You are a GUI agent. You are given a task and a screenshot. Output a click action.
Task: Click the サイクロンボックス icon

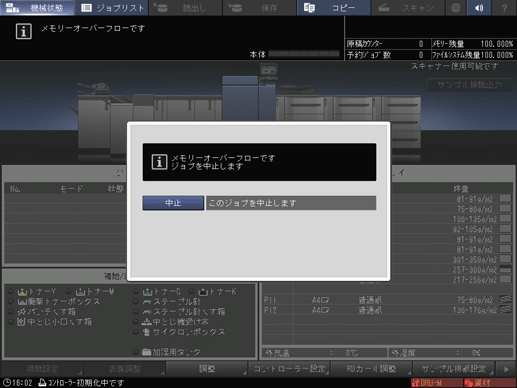(x=146, y=332)
